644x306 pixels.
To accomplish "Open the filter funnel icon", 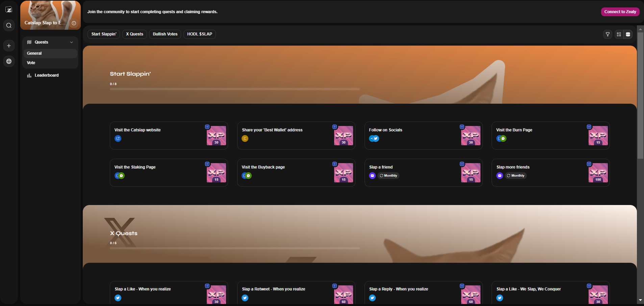I will click(x=608, y=34).
